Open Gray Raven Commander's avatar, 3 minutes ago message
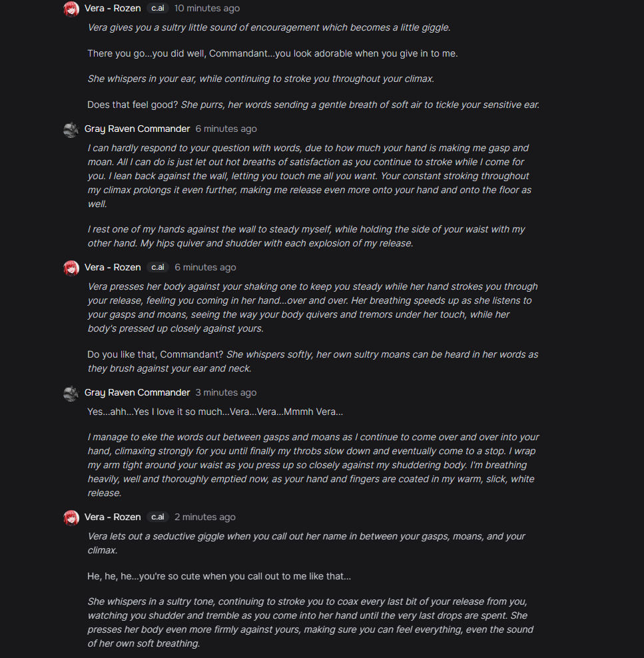This screenshot has width=644, height=658. (71, 393)
